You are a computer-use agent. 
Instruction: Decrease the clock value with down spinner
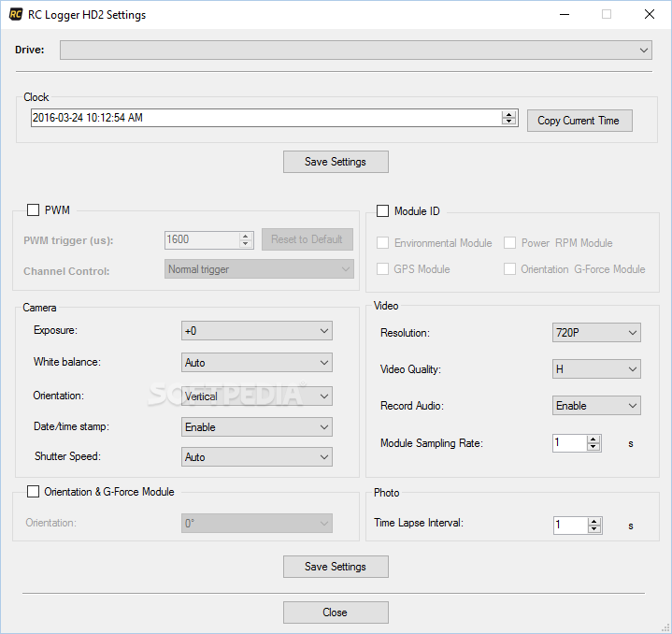point(508,122)
